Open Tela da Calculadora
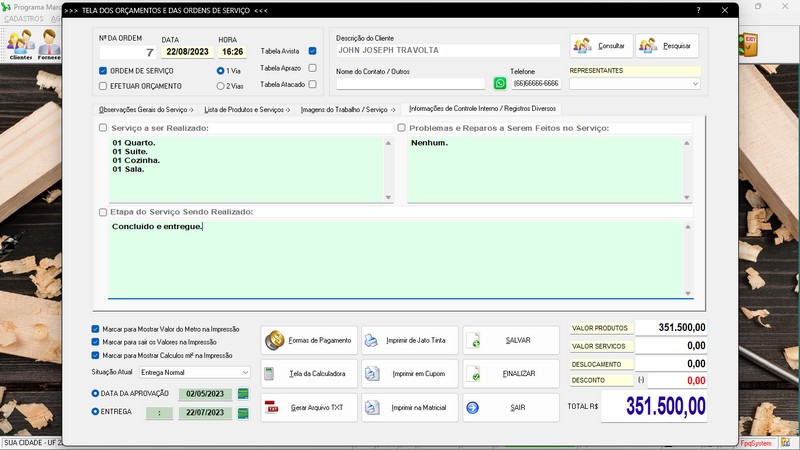800x450 pixels. (309, 373)
